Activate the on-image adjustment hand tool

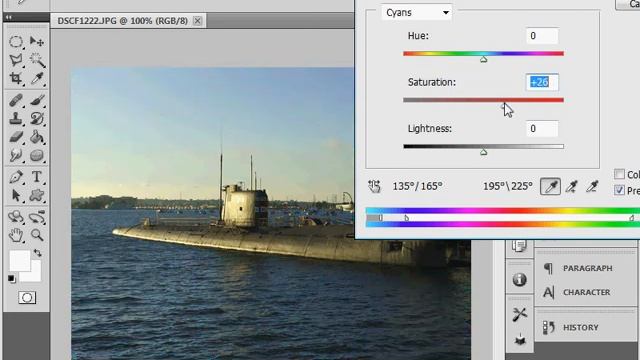(374, 187)
